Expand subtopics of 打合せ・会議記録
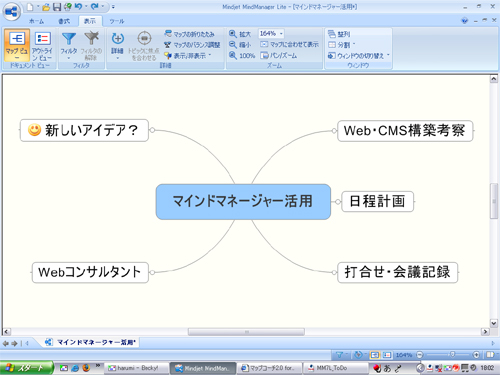The image size is (500, 375). 334,272
